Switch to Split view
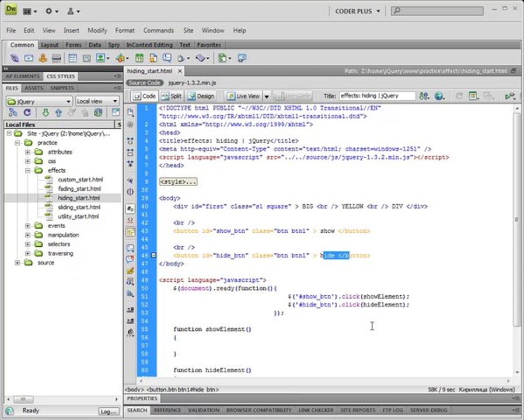 tap(171, 96)
